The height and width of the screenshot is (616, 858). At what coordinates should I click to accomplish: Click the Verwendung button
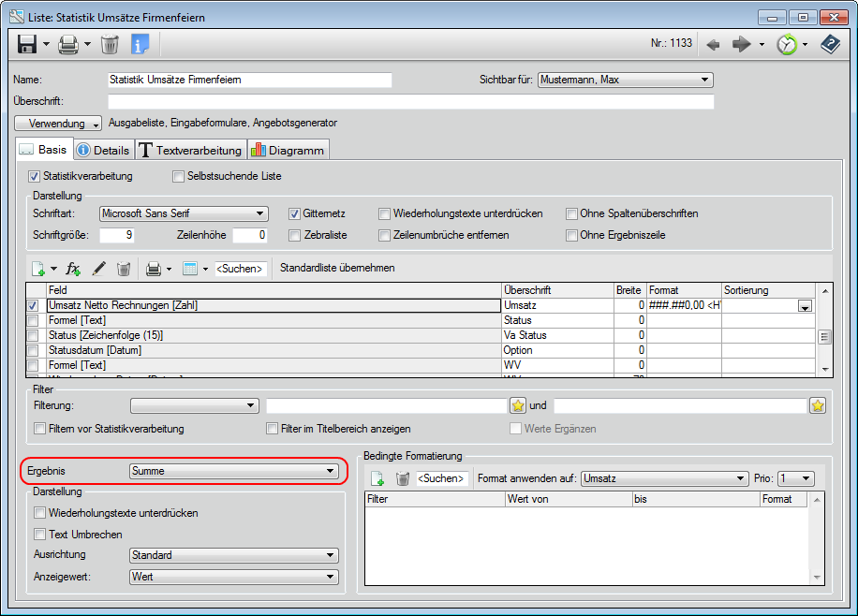tap(59, 124)
